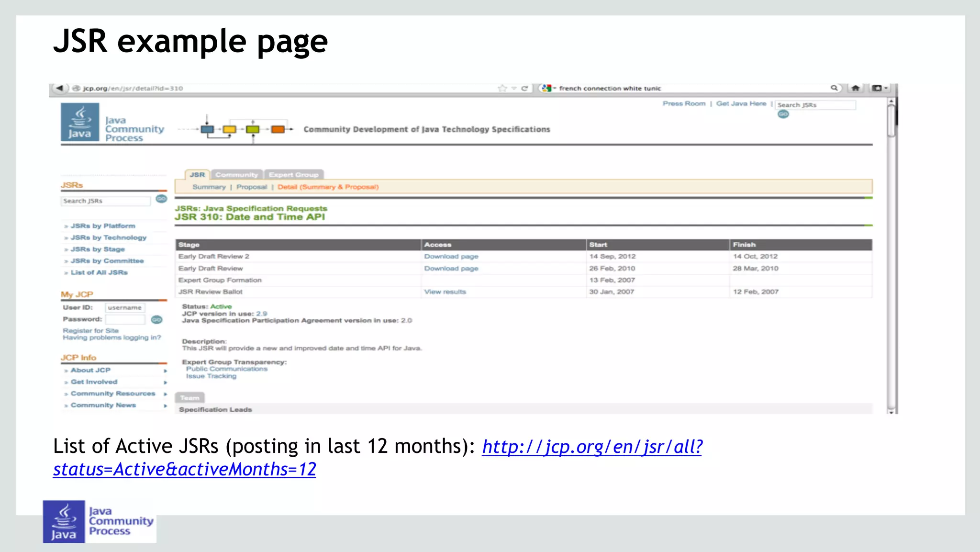Click the Google search engine icon
The image size is (980, 552).
546,88
